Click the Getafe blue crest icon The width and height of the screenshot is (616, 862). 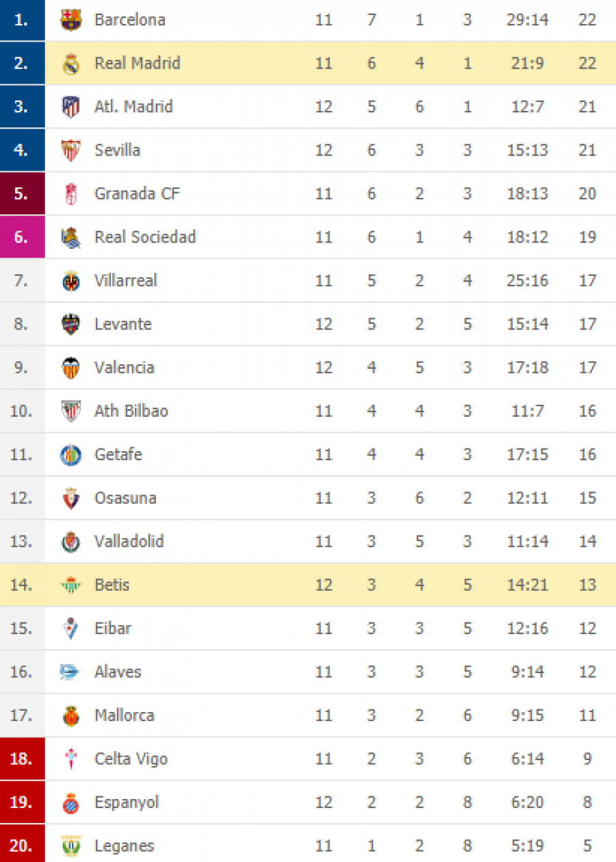click(x=70, y=455)
